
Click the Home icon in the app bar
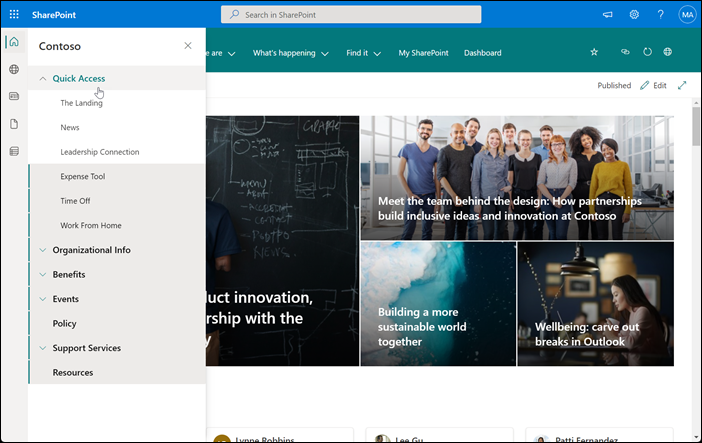pyautogui.click(x=14, y=42)
